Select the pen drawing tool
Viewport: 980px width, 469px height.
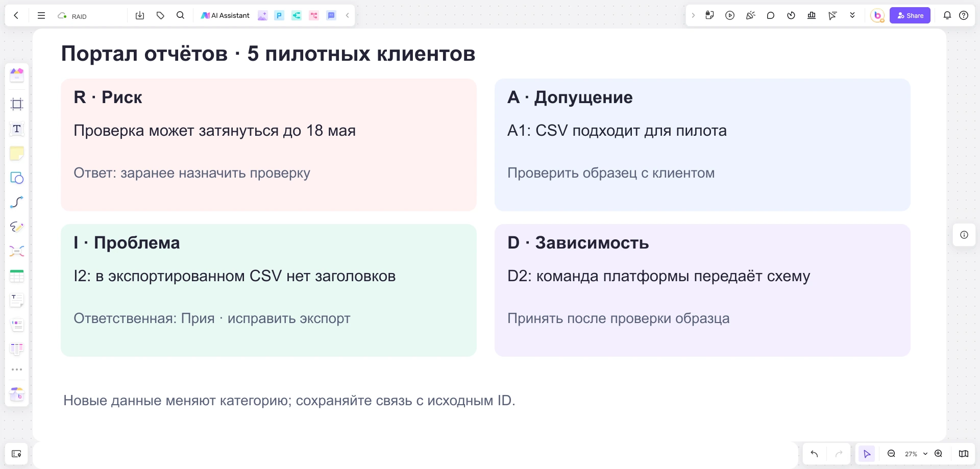(17, 227)
